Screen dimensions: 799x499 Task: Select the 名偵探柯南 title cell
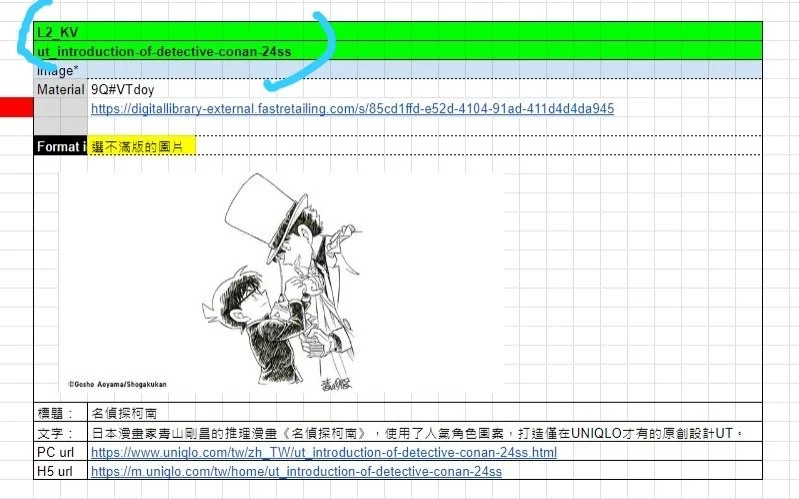(x=425, y=412)
